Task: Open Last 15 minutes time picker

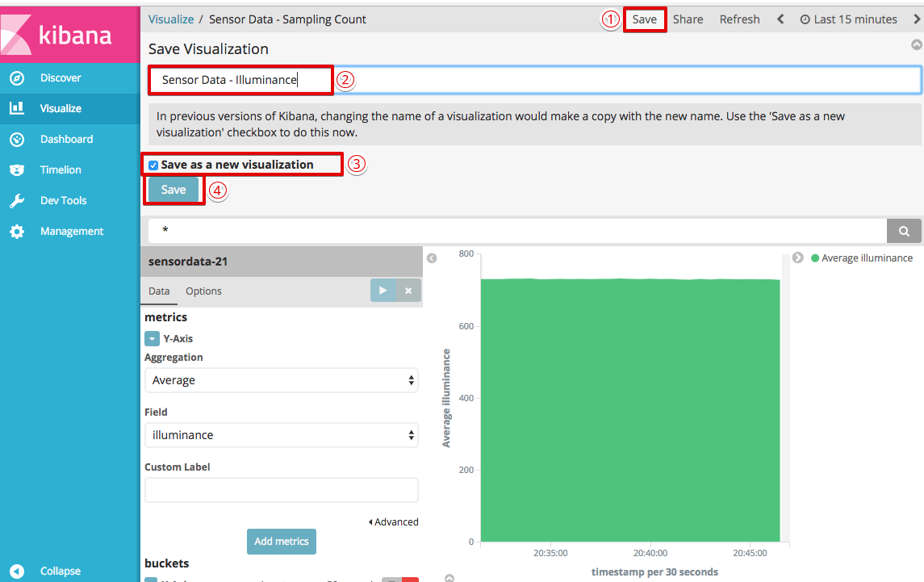Action: (849, 19)
